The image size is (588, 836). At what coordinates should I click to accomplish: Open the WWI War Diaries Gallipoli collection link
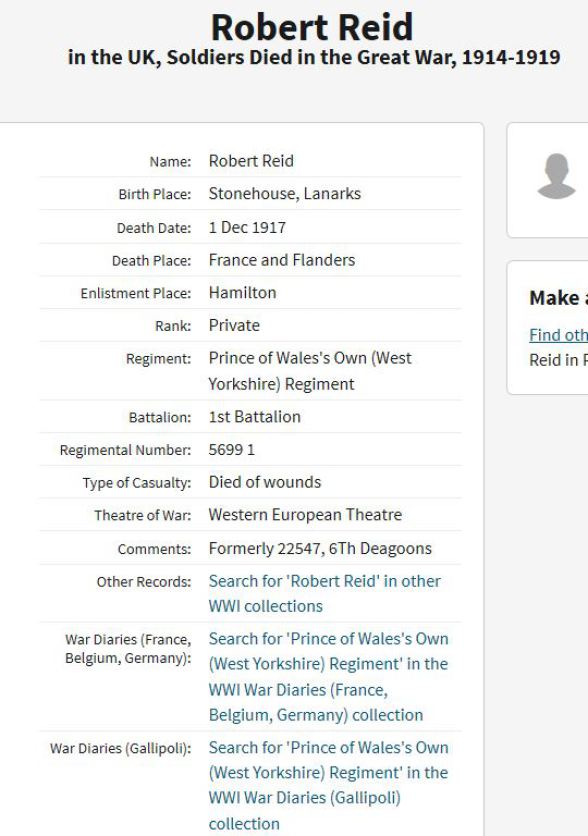[x=328, y=785]
